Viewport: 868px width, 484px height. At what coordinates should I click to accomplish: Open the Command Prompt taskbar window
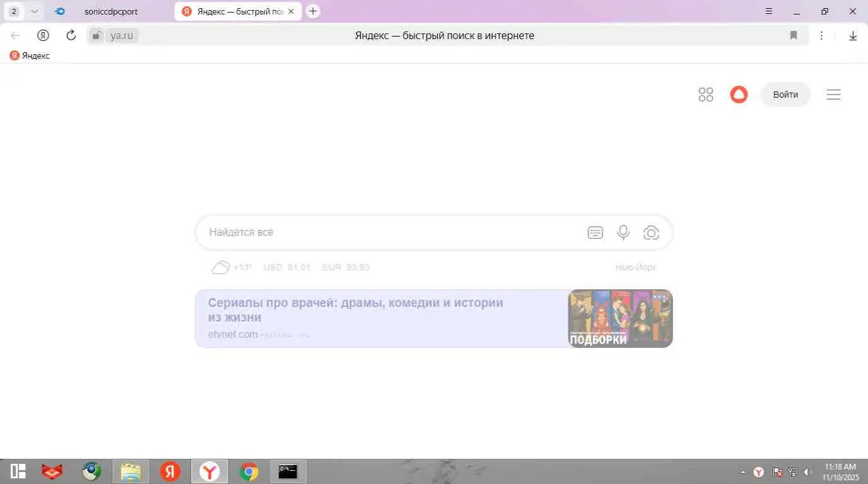[x=288, y=471]
